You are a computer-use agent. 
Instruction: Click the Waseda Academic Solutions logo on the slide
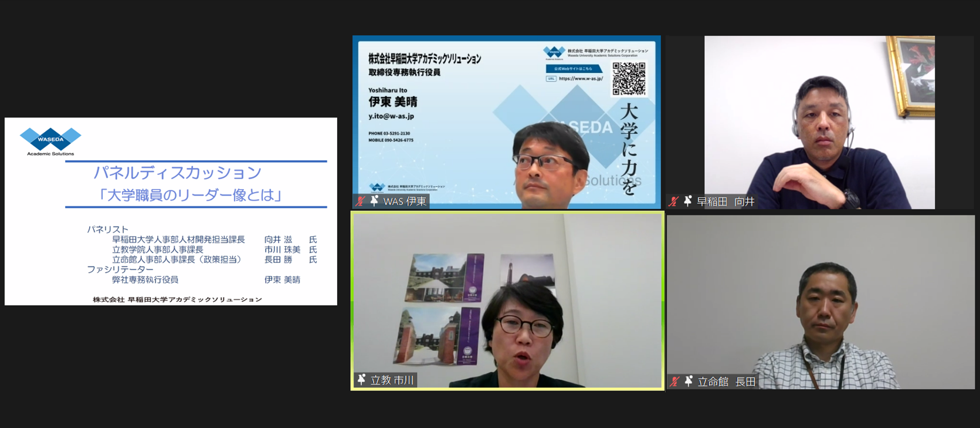50,141
